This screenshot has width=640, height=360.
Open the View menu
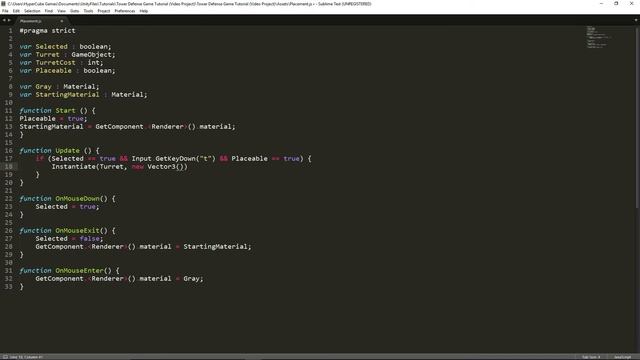click(61, 11)
